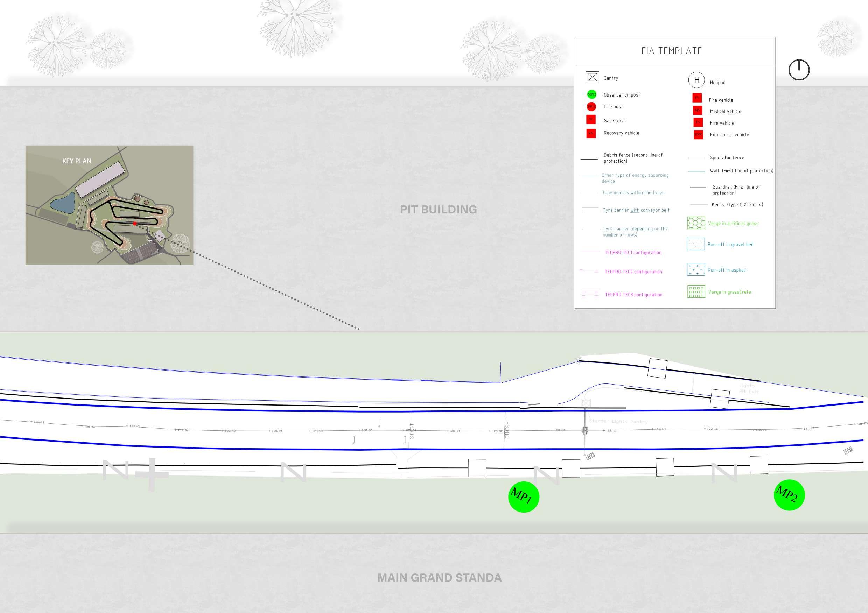This screenshot has width=868, height=613.
Task: Click the Helipad H icon
Action: tap(696, 80)
